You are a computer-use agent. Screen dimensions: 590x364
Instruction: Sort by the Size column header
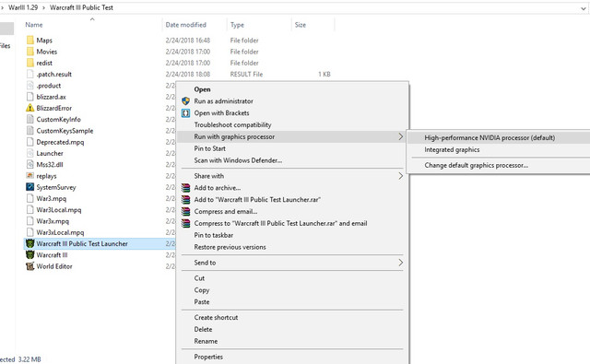click(300, 25)
